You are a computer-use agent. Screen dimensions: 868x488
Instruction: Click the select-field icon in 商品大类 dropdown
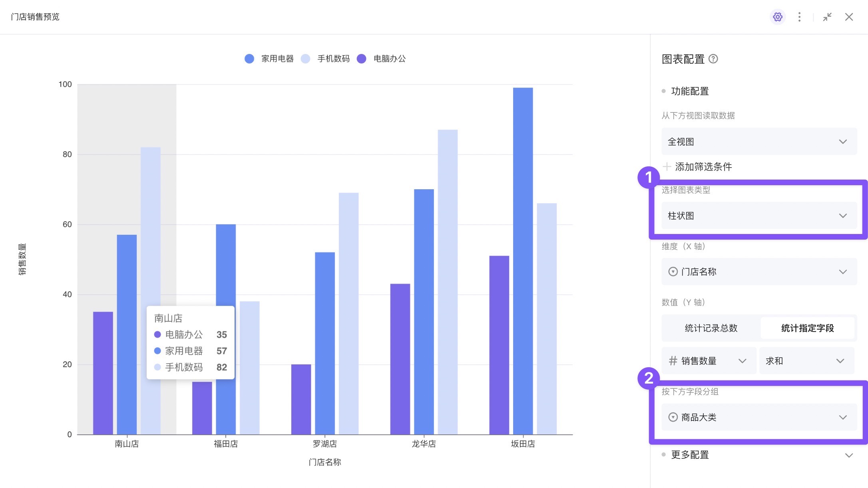click(673, 417)
